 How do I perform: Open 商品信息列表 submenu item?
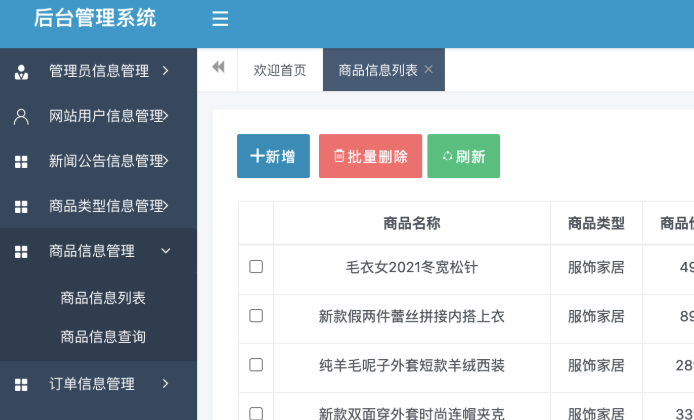[103, 298]
